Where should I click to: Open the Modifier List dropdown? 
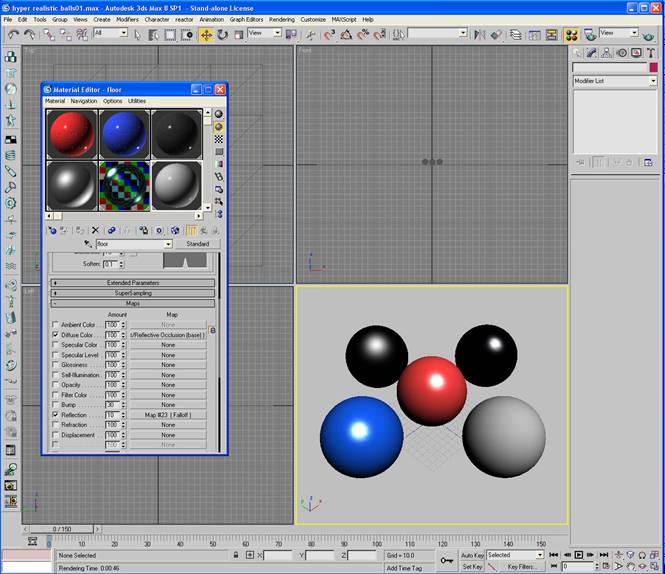(x=614, y=81)
